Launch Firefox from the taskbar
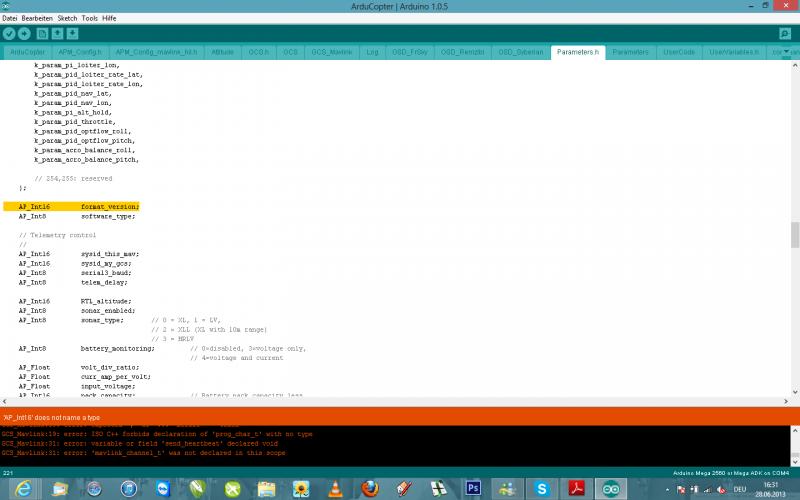 [370, 489]
